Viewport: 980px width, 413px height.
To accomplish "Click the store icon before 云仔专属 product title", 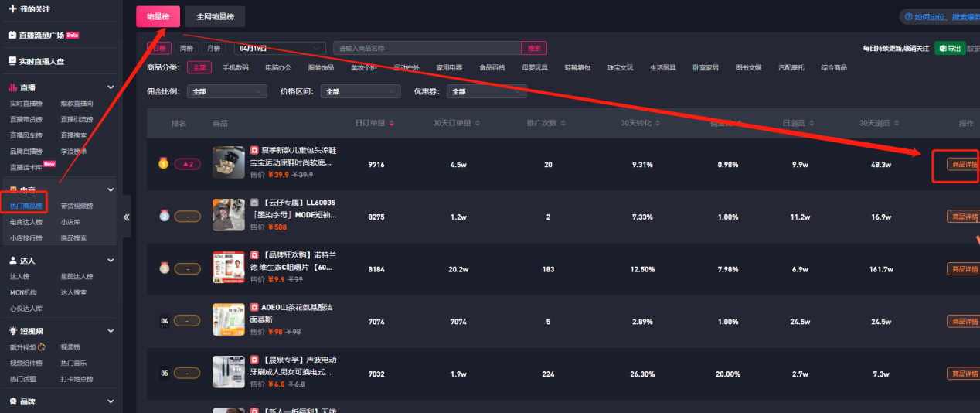I will point(254,203).
